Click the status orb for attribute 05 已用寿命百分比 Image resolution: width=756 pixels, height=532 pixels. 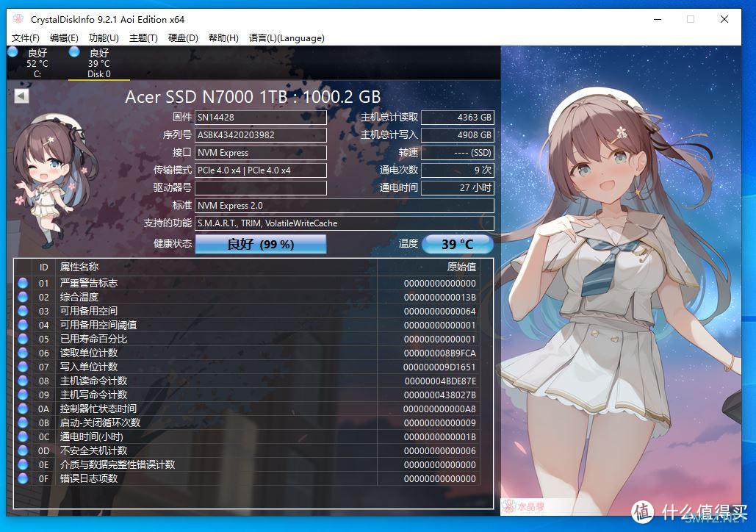point(23,339)
